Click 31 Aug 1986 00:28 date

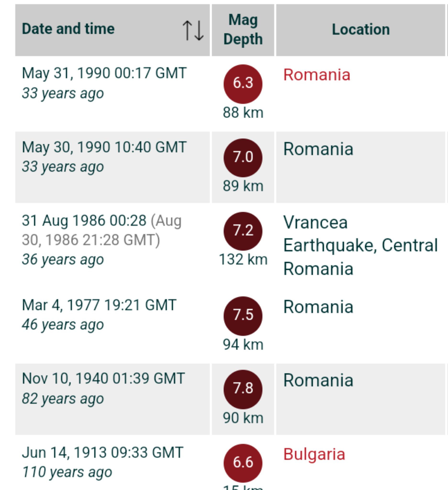(84, 221)
